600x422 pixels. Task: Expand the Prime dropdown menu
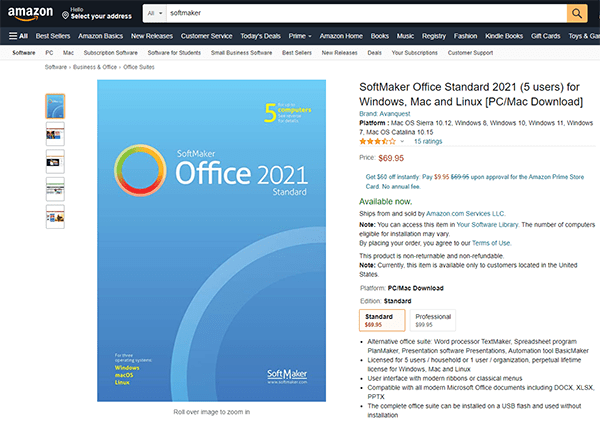point(300,36)
